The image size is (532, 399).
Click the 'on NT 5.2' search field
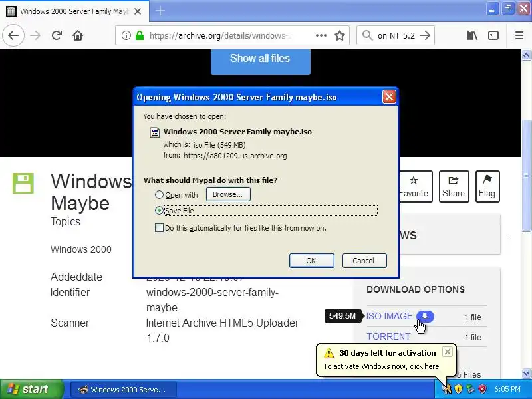(396, 35)
